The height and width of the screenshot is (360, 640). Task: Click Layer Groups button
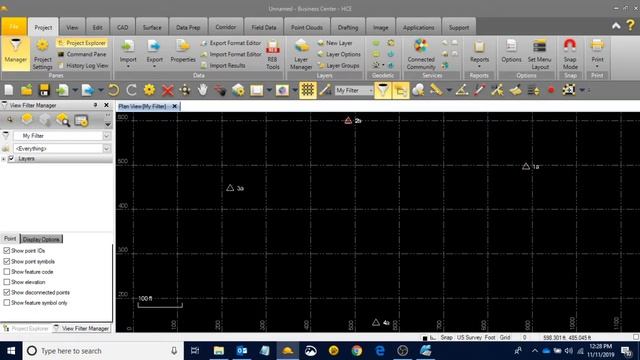click(x=338, y=65)
